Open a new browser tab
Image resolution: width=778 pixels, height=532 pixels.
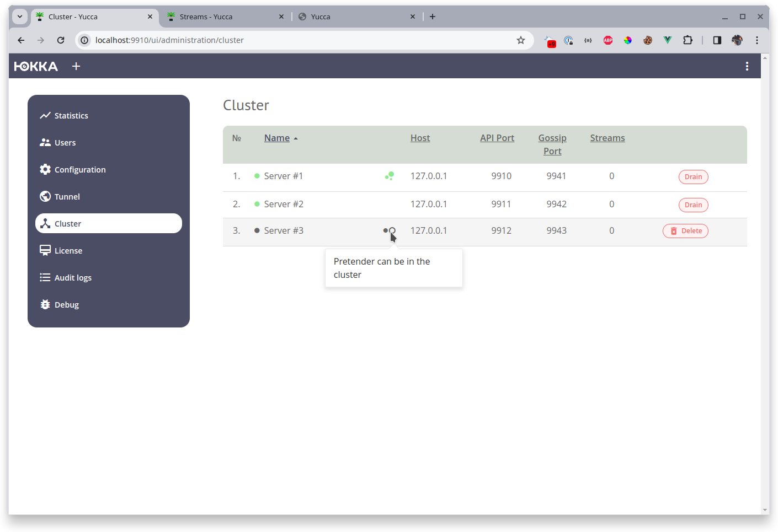point(433,17)
